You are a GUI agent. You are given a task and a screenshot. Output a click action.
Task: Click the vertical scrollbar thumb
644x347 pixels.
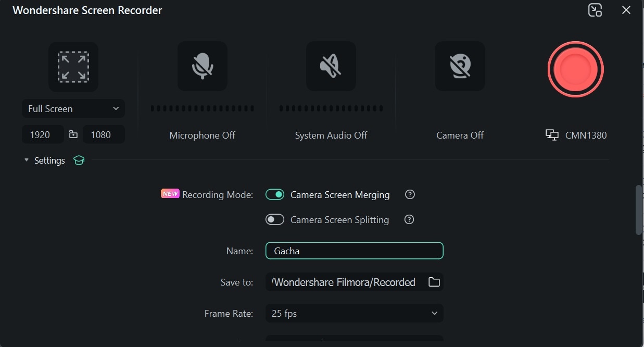639,209
